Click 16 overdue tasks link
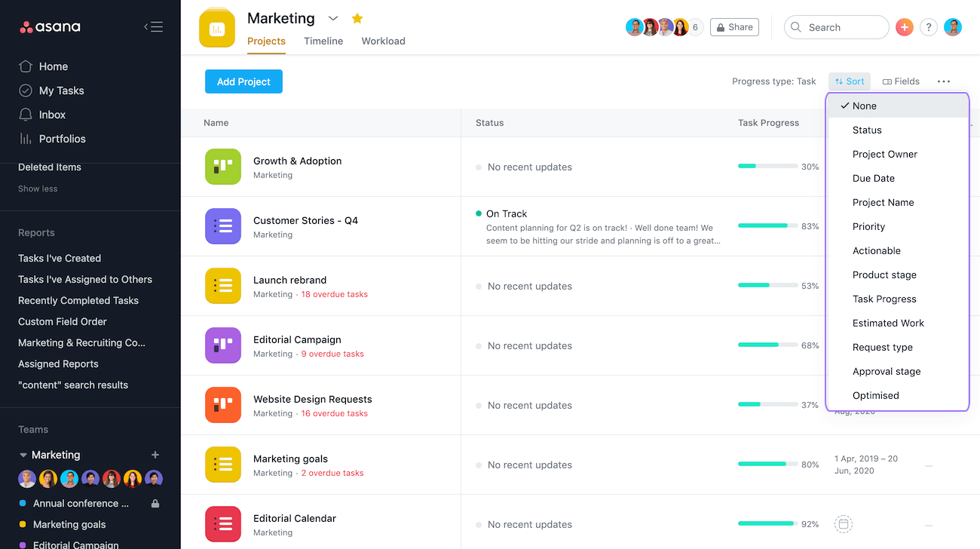Image resolution: width=980 pixels, height=549 pixels. (335, 413)
